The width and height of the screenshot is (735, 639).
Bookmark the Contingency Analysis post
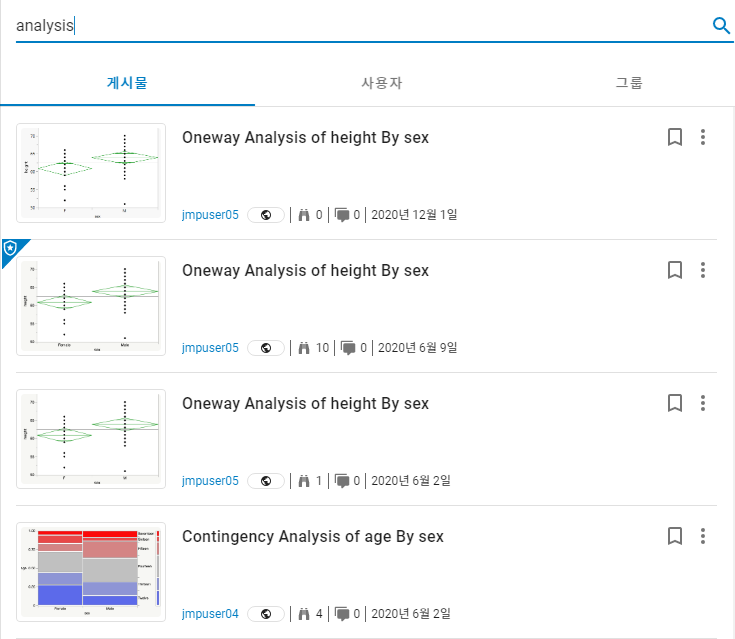click(675, 536)
